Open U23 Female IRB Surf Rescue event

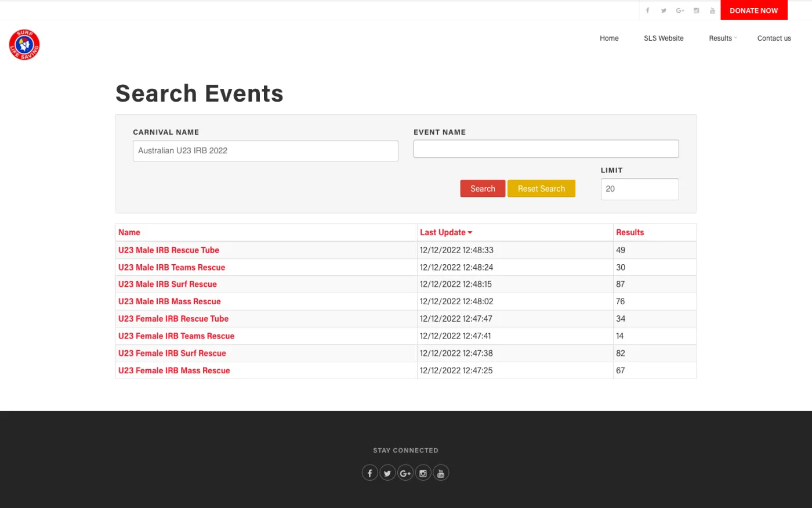click(172, 353)
